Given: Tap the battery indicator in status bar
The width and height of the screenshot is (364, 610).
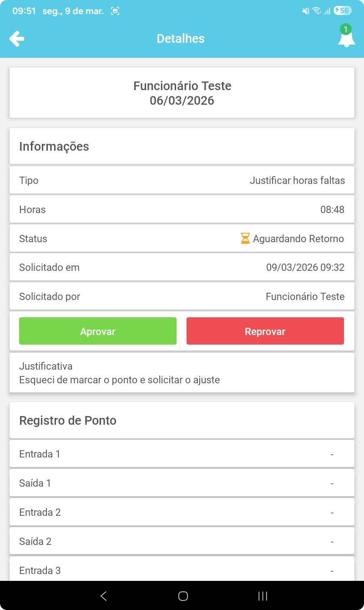Looking at the screenshot, I should pyautogui.click(x=342, y=11).
